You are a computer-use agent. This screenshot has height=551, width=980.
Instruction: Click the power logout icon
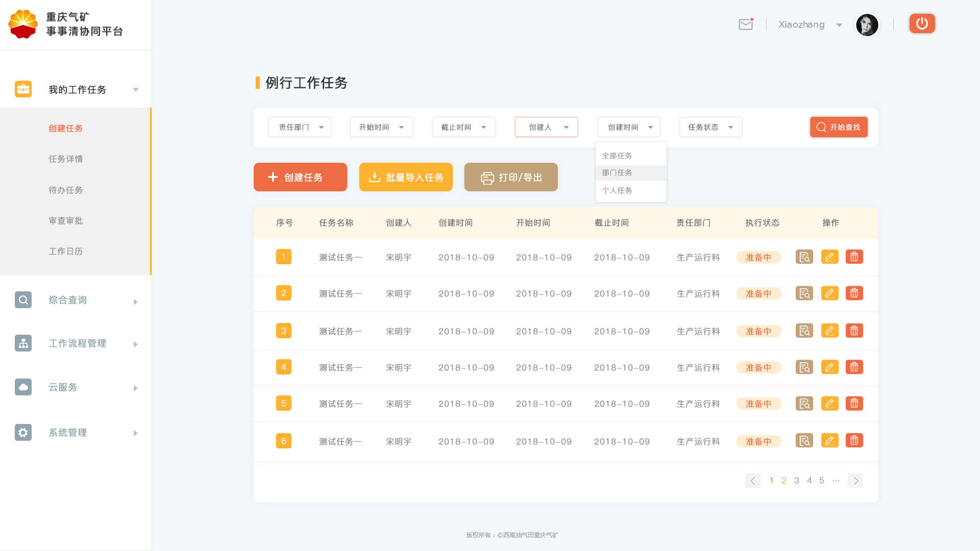point(922,23)
